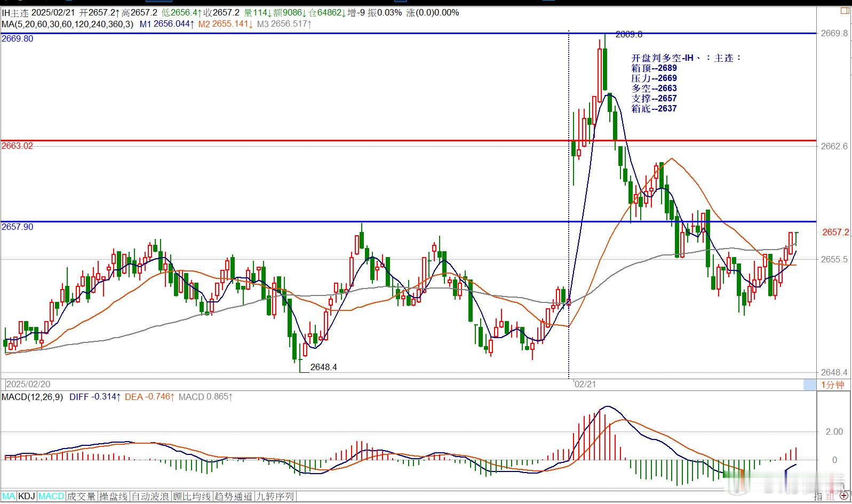Click the 2648.4 low price marker
The image size is (852, 504).
pyautogui.click(x=323, y=367)
